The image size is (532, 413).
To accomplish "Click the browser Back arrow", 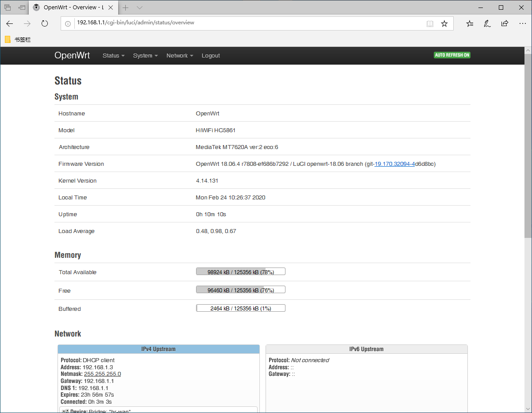I will 10,23.
